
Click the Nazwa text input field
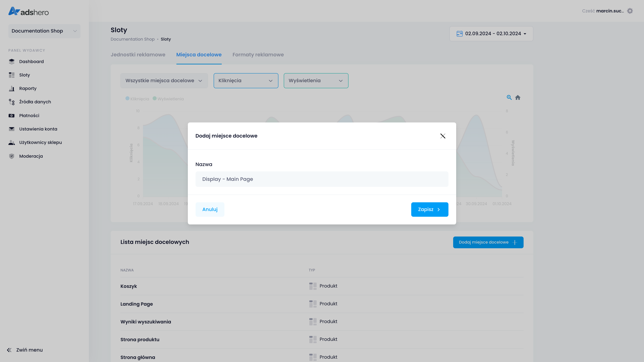(322, 179)
